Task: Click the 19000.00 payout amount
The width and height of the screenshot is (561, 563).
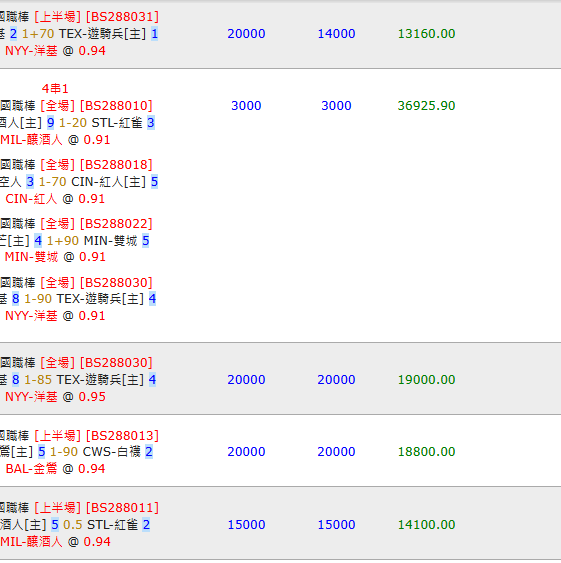Action: pyautogui.click(x=426, y=380)
